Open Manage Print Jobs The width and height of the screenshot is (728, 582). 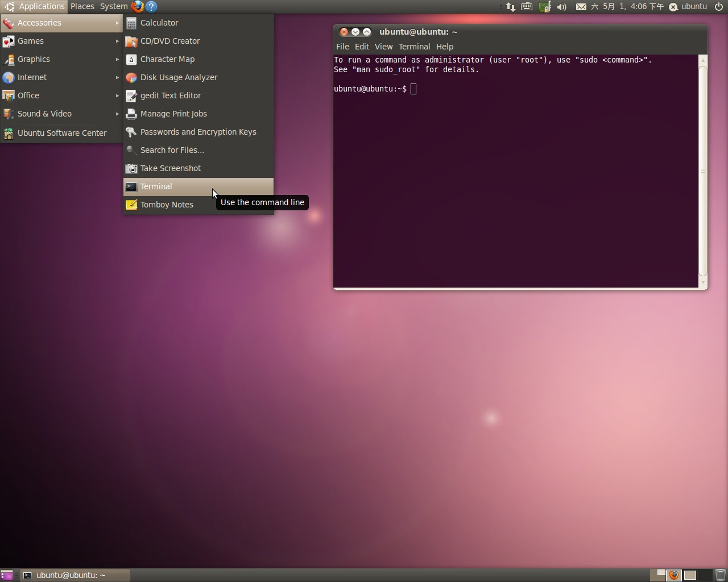[198, 114]
